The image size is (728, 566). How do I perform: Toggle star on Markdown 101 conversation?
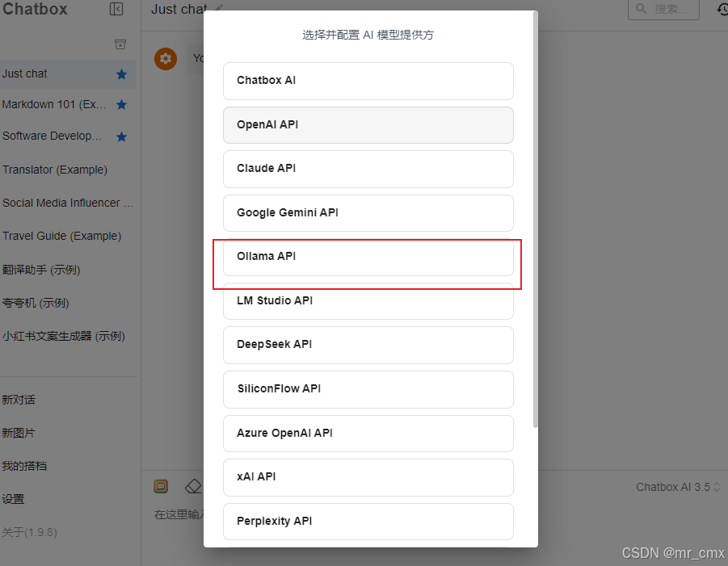[122, 105]
